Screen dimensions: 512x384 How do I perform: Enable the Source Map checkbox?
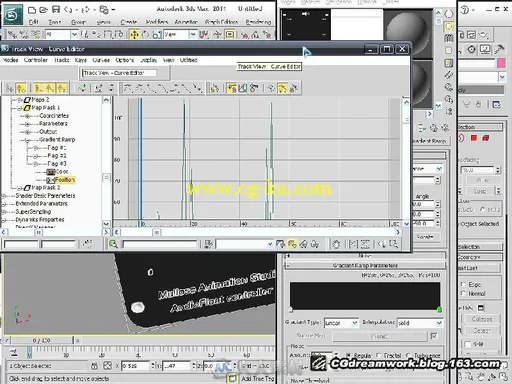434,336
